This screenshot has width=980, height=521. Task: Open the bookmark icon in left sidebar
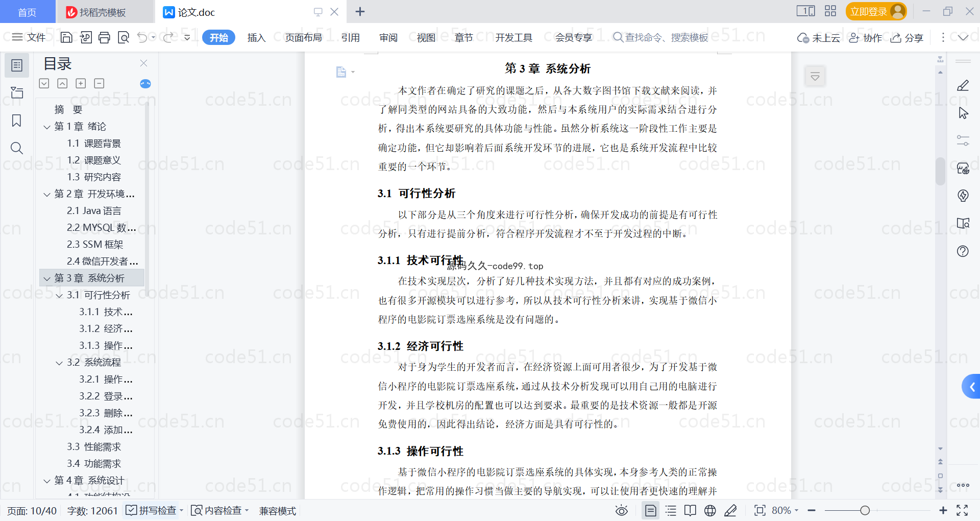point(17,121)
